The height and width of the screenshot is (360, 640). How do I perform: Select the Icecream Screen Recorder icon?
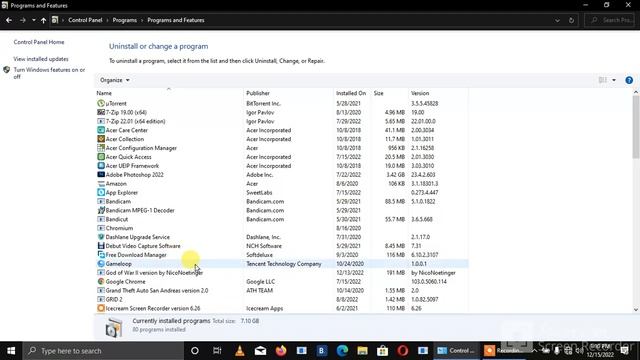click(x=101, y=308)
